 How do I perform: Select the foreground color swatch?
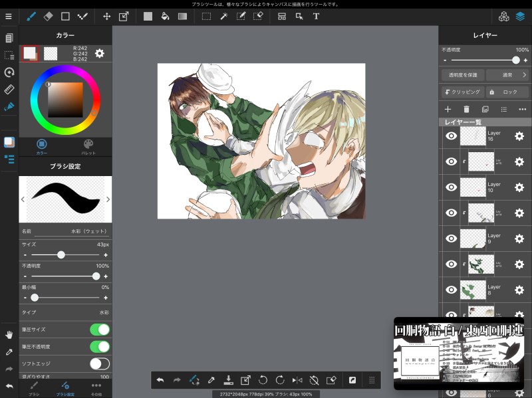click(x=30, y=54)
